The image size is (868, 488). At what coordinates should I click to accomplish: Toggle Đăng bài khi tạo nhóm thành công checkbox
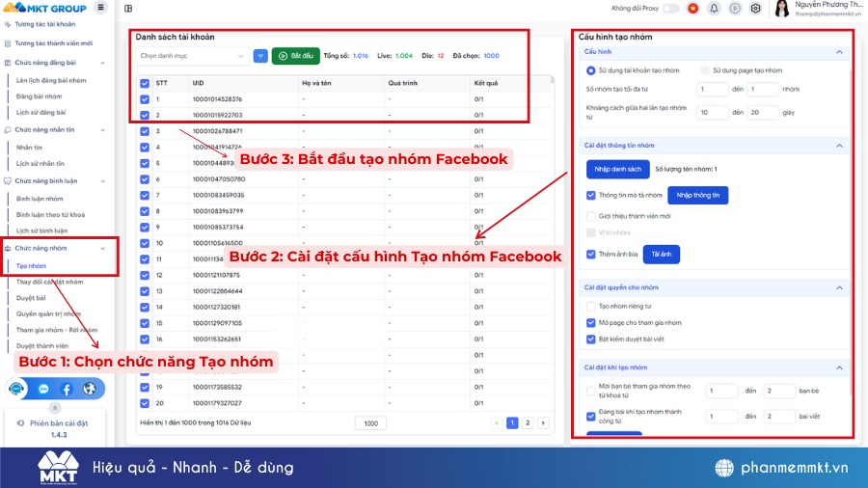coord(590,416)
